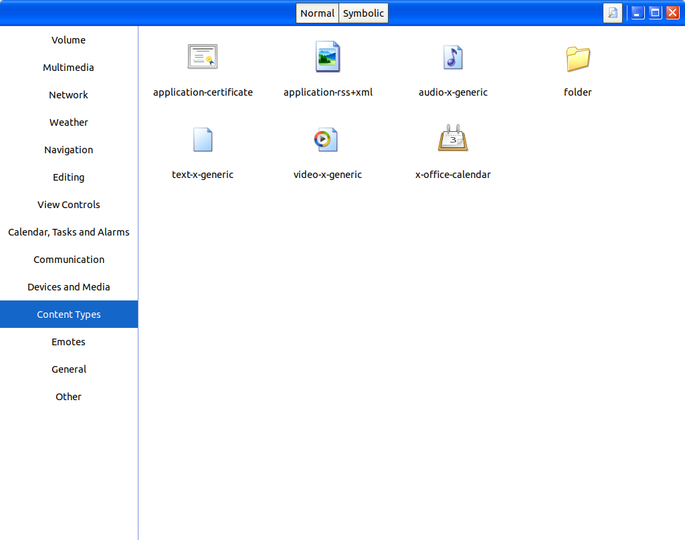
Task: Select the audio-x-generic music note icon
Action: (x=453, y=57)
